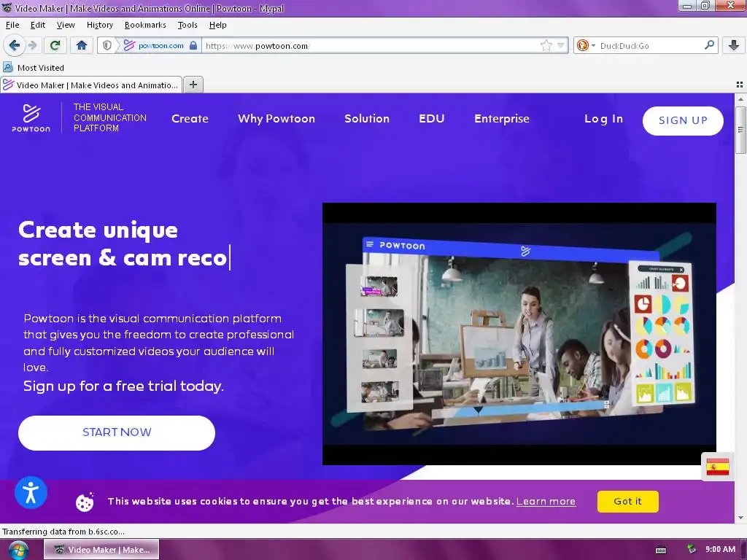Click the Video Maker taskbar button

click(101, 550)
